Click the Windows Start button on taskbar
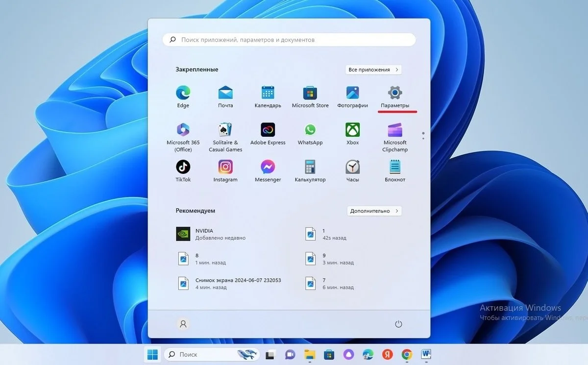The width and height of the screenshot is (588, 365). (152, 354)
